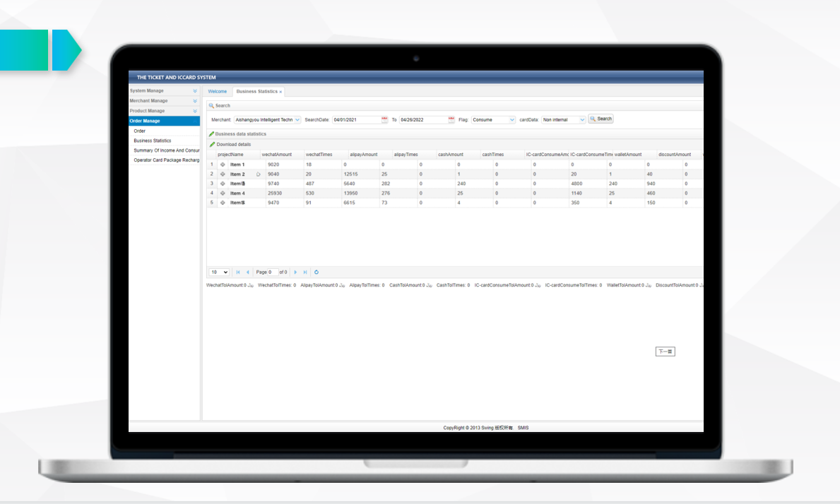Click the wechatAmount value 25930
This screenshot has width=840, height=504.
275,193
